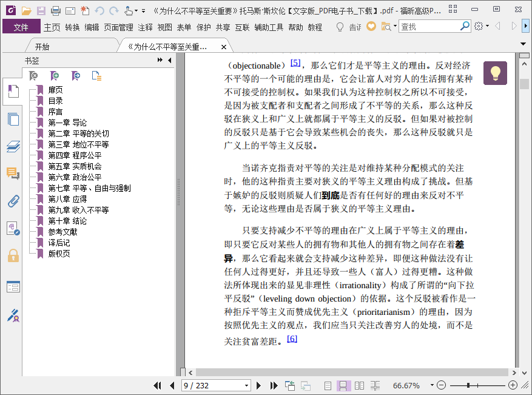Click the vertical scrollbar thumb
The image size is (532, 395).
pos(524,84)
